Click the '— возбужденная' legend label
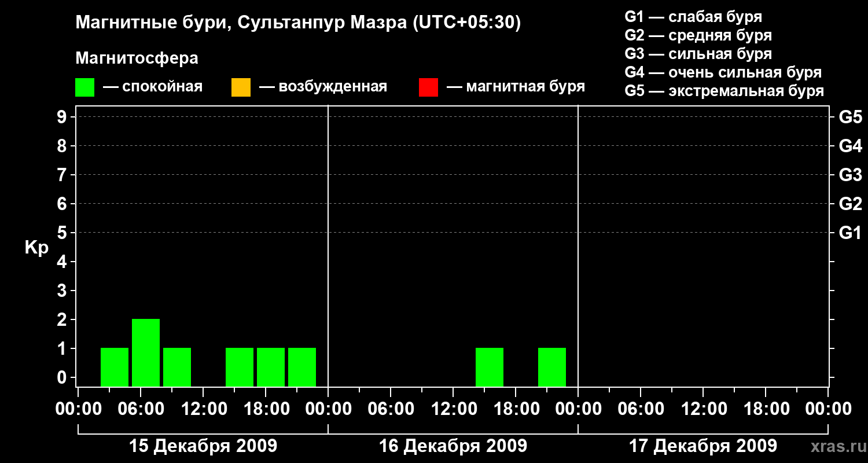The height and width of the screenshot is (463, 868). [x=323, y=87]
